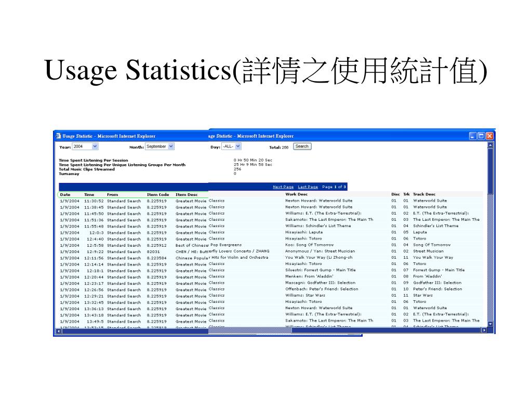Click the Work Desc column header
The image size is (532, 399).
click(296, 194)
